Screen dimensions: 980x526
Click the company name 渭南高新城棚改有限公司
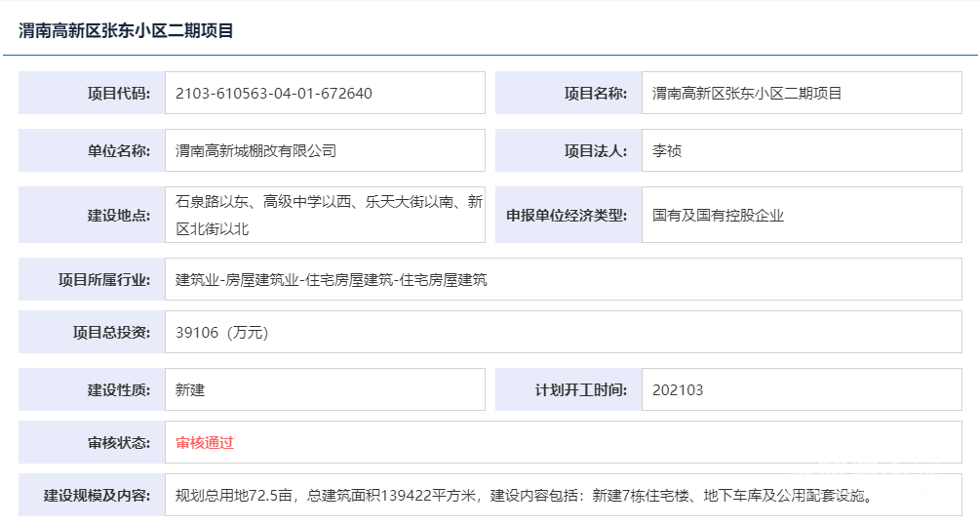255,151
